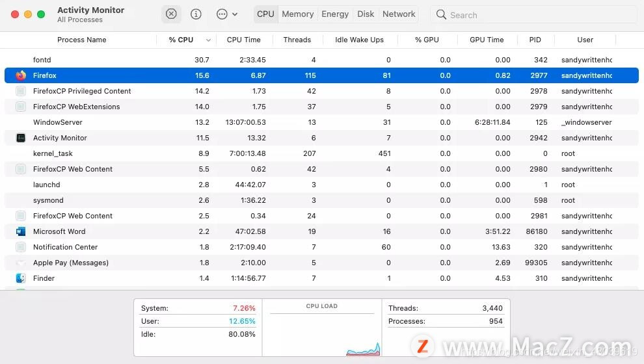Click the Idle 80.08% value
The image size is (644, 364).
point(242,335)
